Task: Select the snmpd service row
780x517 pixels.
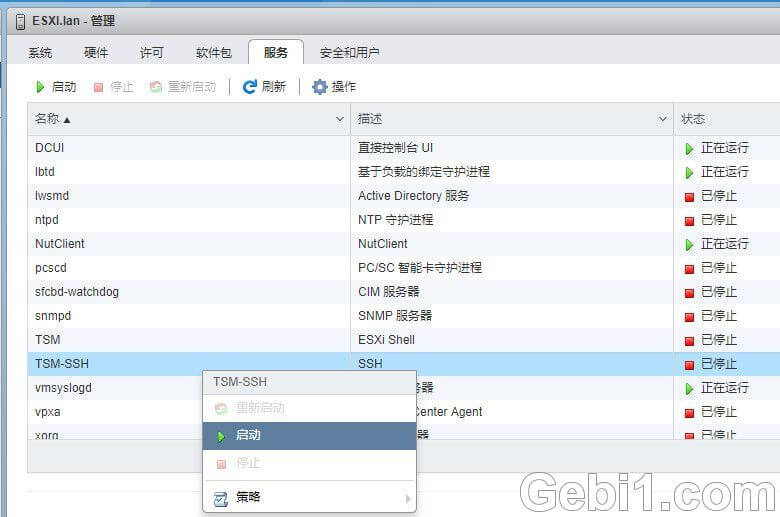Action: click(53, 316)
